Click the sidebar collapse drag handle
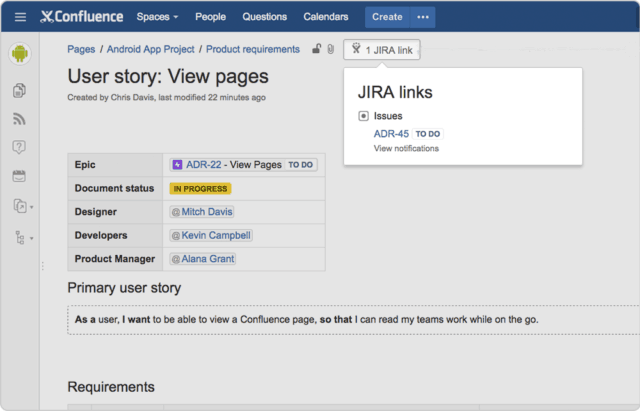 click(42, 266)
